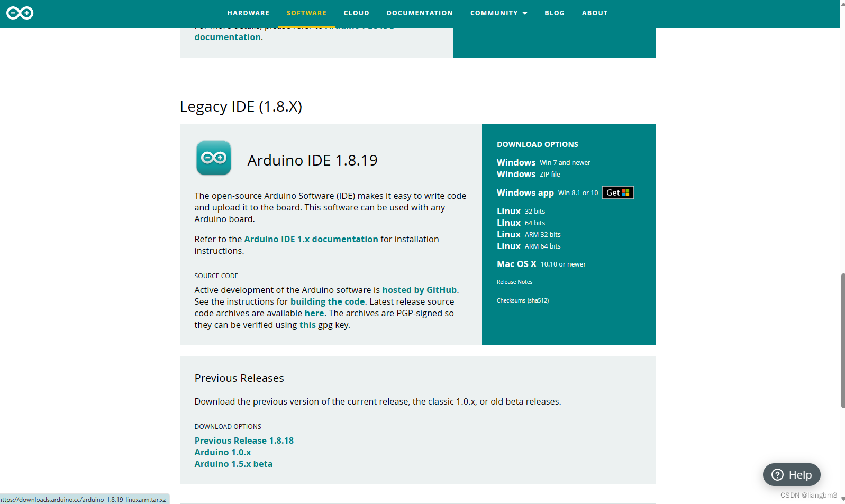Screen dimensions: 845x504
Task: Click the page vertical scrollbar thumb
Action: (x=842, y=341)
